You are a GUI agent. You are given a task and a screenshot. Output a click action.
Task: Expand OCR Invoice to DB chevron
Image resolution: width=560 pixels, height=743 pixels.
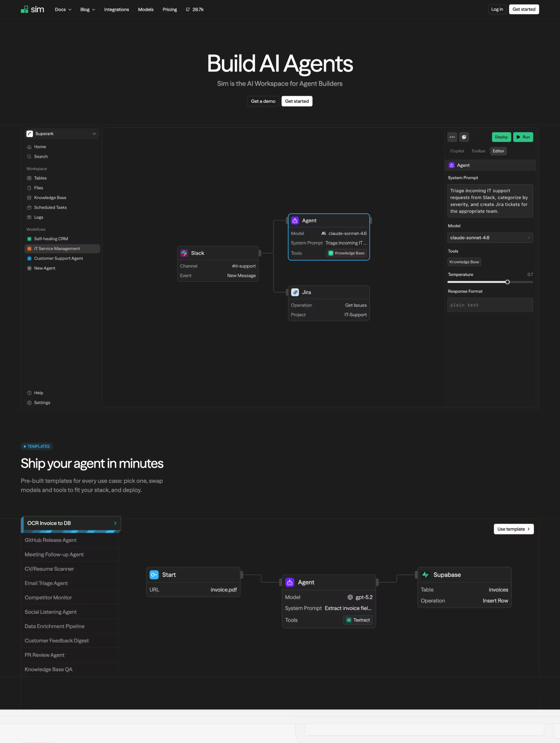115,523
